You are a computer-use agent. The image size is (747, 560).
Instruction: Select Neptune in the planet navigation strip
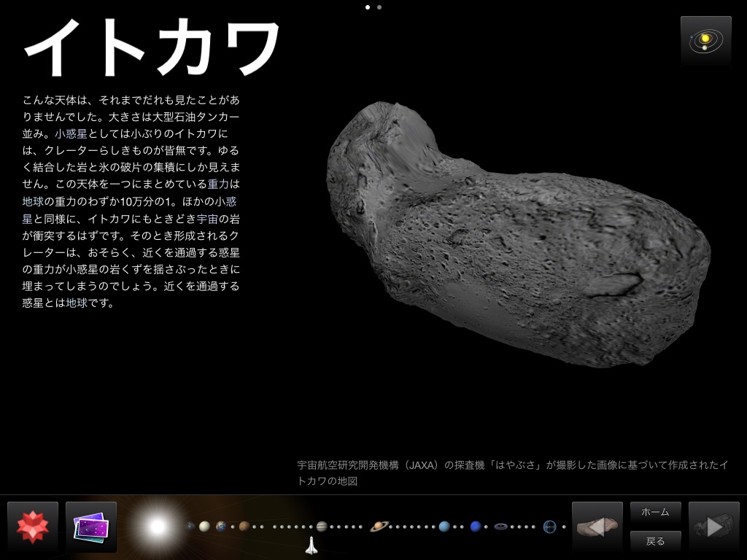pyautogui.click(x=476, y=526)
